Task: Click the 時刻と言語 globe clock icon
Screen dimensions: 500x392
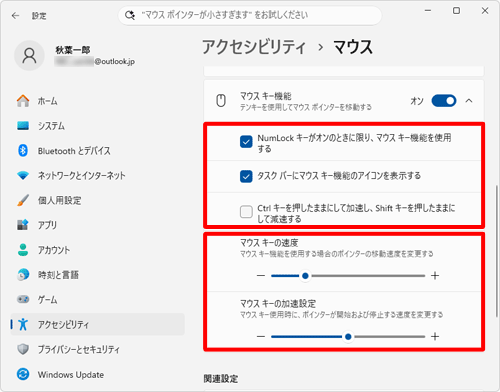Action: [23, 275]
